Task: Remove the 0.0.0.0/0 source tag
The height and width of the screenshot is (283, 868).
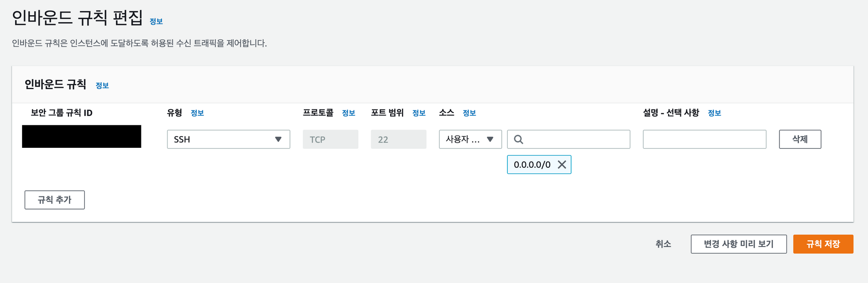Action: (x=562, y=164)
